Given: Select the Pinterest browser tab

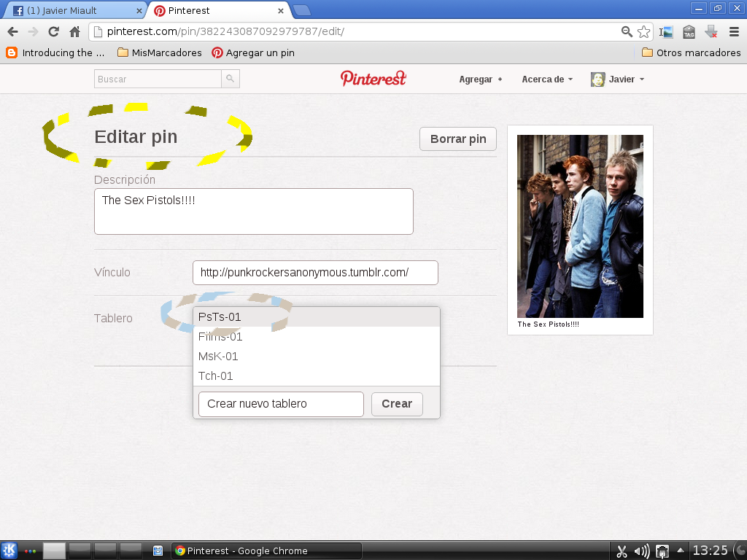Looking at the screenshot, I should point(220,10).
